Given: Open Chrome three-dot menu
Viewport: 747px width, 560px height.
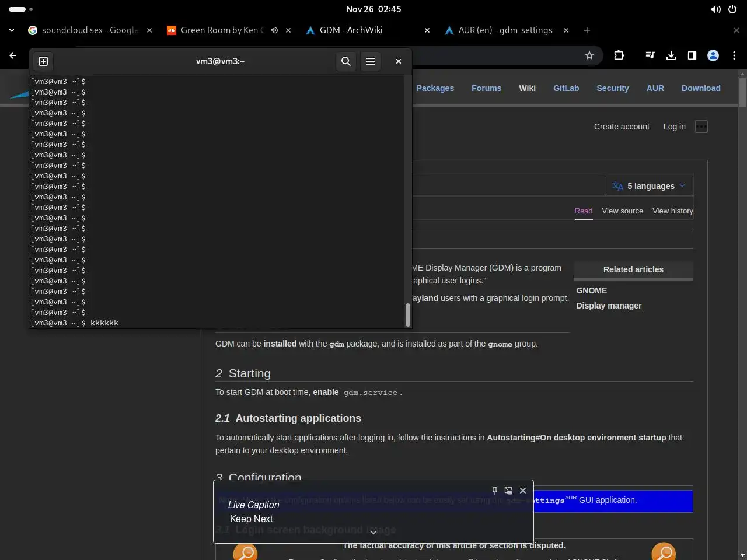Looking at the screenshot, I should 734,55.
